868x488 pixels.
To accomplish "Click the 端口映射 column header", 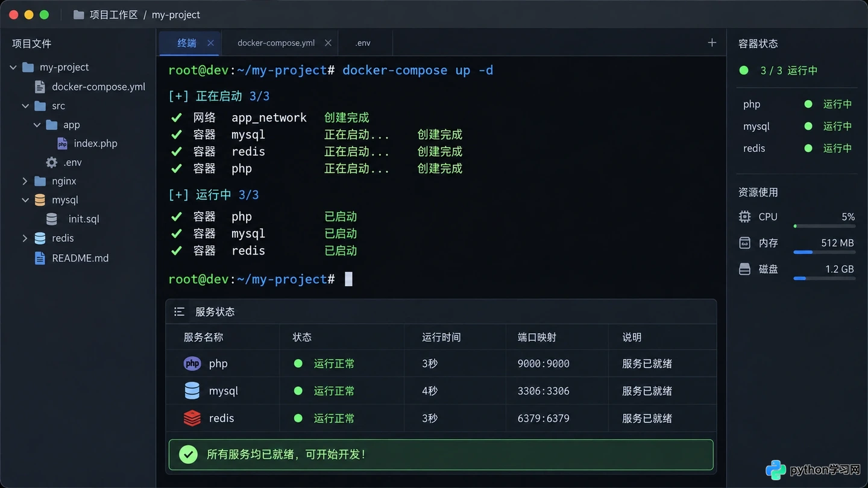I will (x=537, y=337).
